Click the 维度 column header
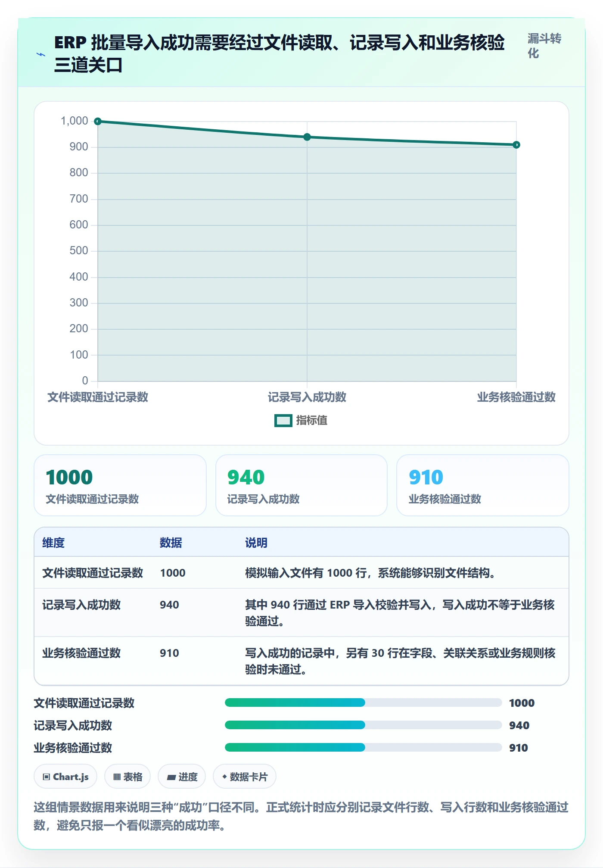 (53, 543)
